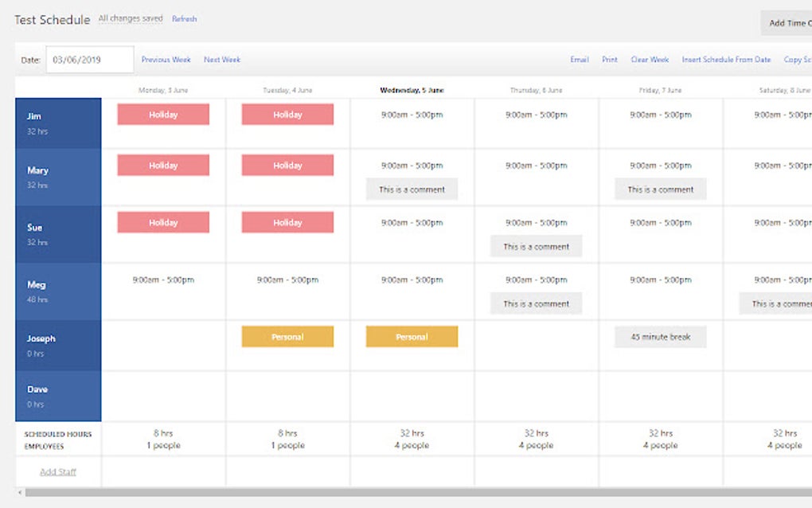Select Jim's Holiday badge on Monday
Screen dimensions: 812x508
tap(163, 114)
